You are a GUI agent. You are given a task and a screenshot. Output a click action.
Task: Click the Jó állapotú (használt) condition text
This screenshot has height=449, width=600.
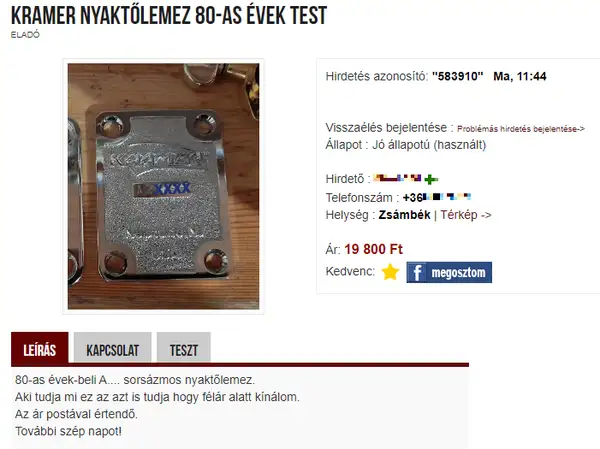429,145
